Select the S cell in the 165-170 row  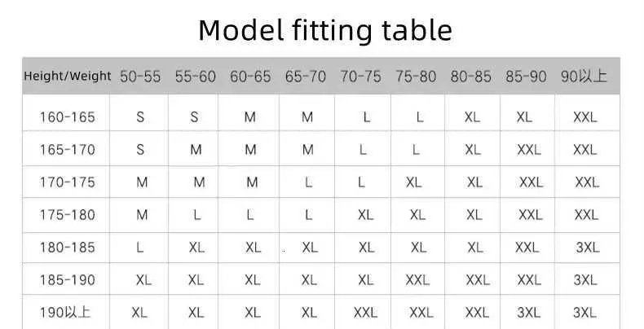pyautogui.click(x=140, y=150)
